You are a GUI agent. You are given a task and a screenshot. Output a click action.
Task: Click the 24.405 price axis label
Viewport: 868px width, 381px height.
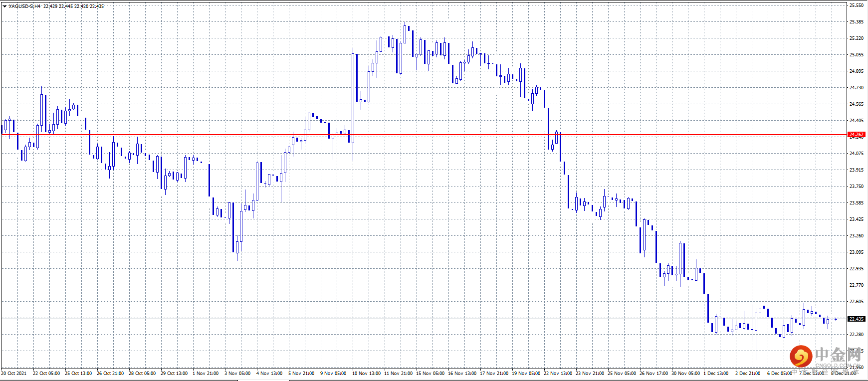[857, 121]
